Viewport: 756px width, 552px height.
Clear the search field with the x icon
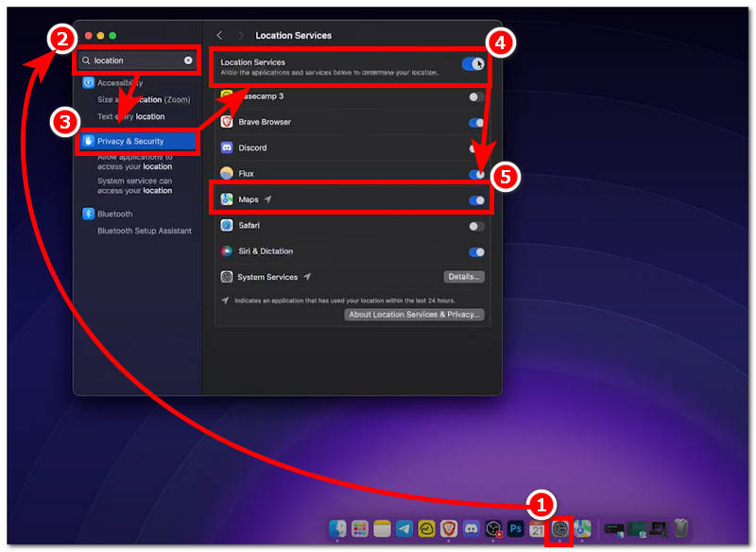pyautogui.click(x=188, y=60)
